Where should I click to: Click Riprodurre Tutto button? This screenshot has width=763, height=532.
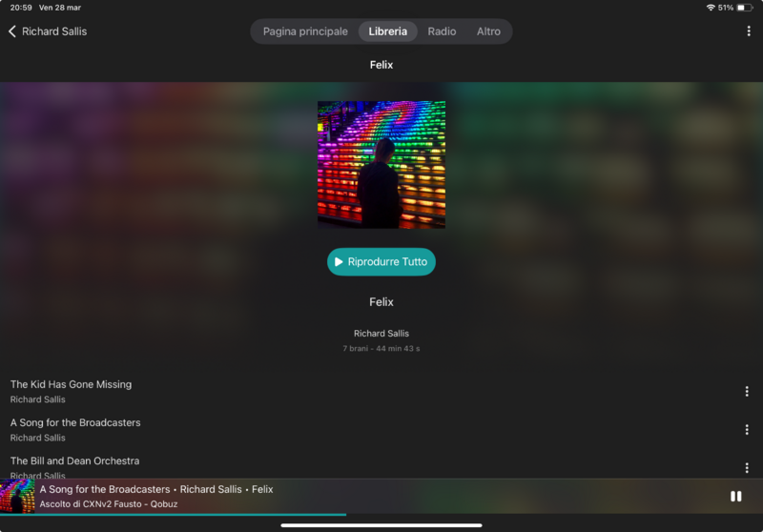tap(381, 261)
